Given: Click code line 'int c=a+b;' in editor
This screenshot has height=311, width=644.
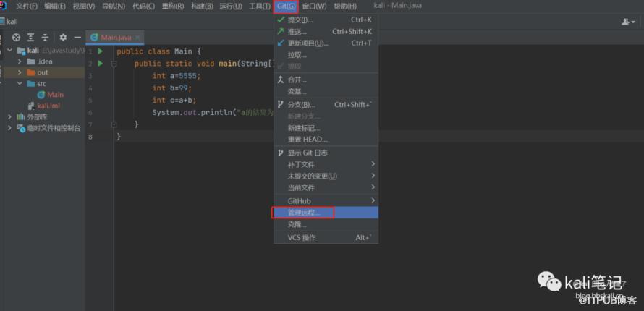Looking at the screenshot, I should [x=174, y=100].
